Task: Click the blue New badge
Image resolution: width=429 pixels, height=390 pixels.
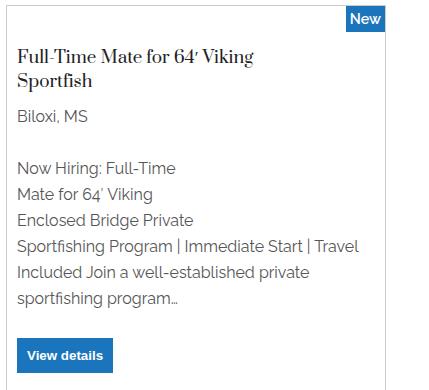Action: pos(365,19)
